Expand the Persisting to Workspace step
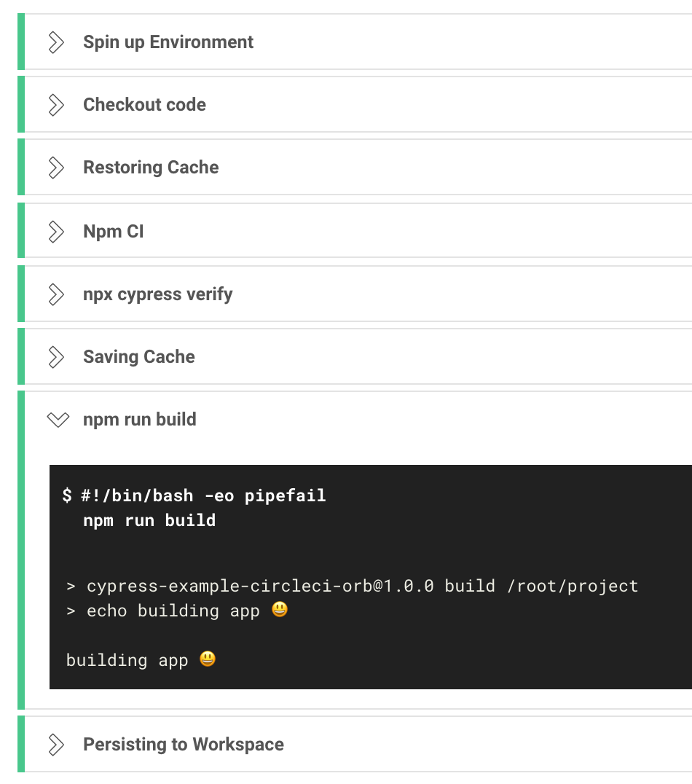 pyautogui.click(x=57, y=744)
